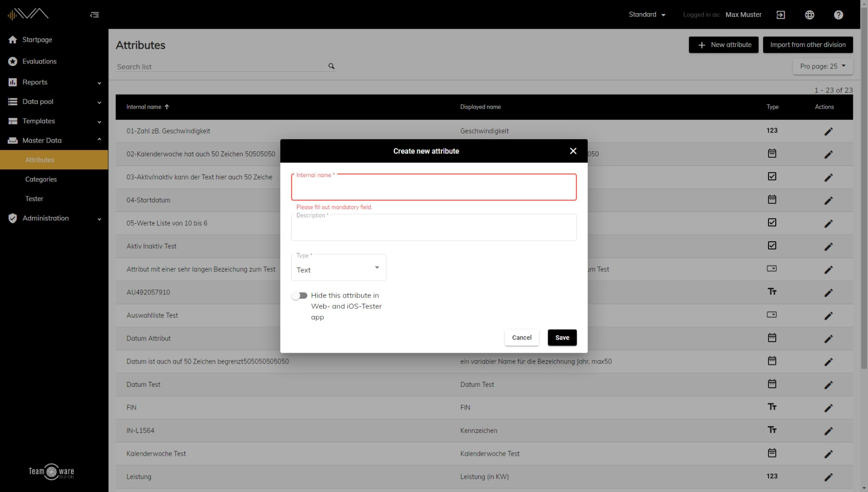The height and width of the screenshot is (492, 868).
Task: Edit the Datum Attribut row
Action: (x=828, y=339)
